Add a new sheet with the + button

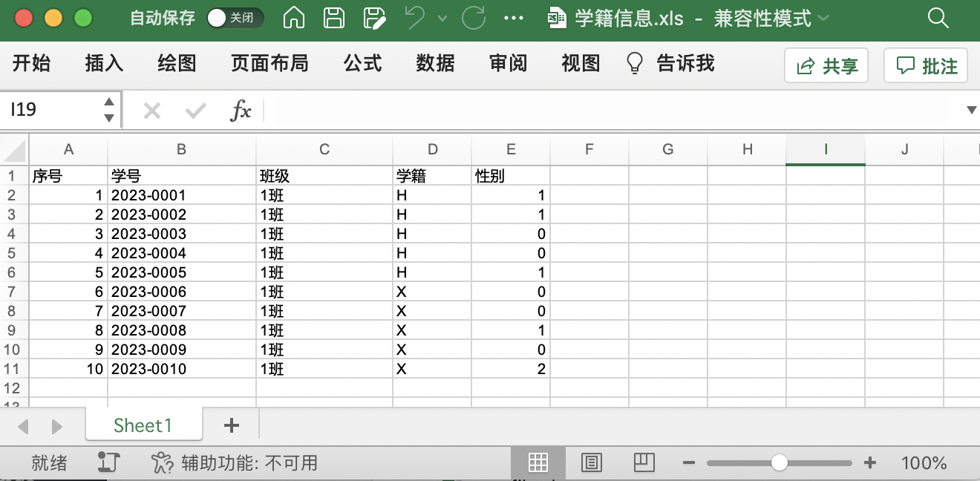point(231,425)
